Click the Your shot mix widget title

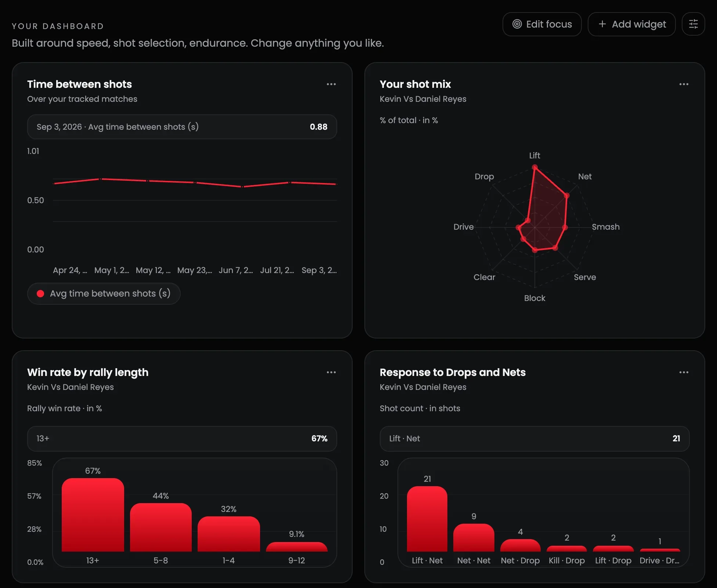[415, 84]
